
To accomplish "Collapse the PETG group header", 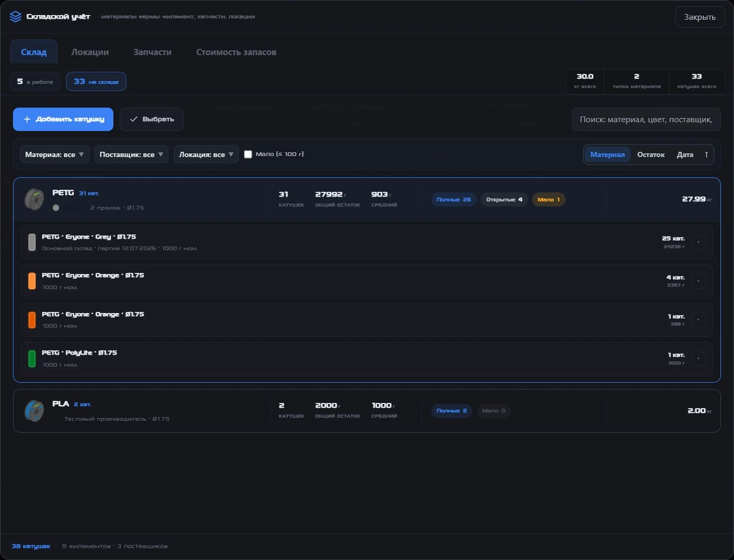I will pos(367,200).
